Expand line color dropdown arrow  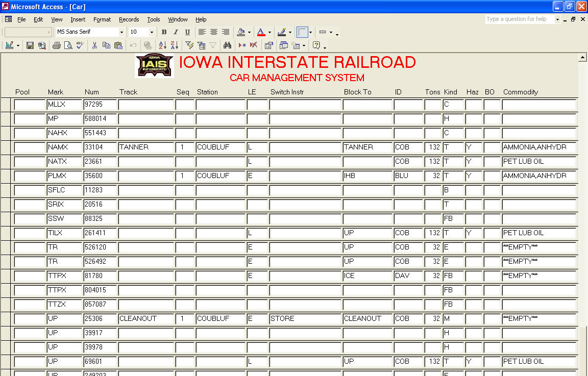[290, 32]
